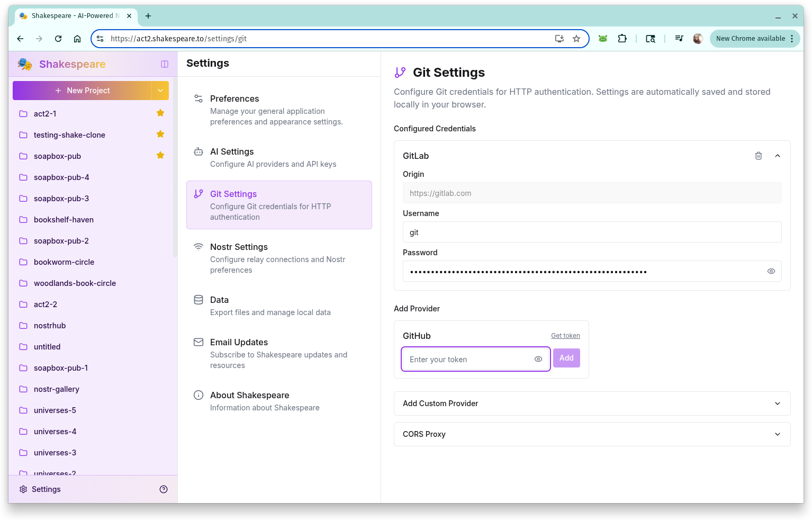Open Email Updates envelope icon
The image size is (812, 520).
click(x=199, y=342)
